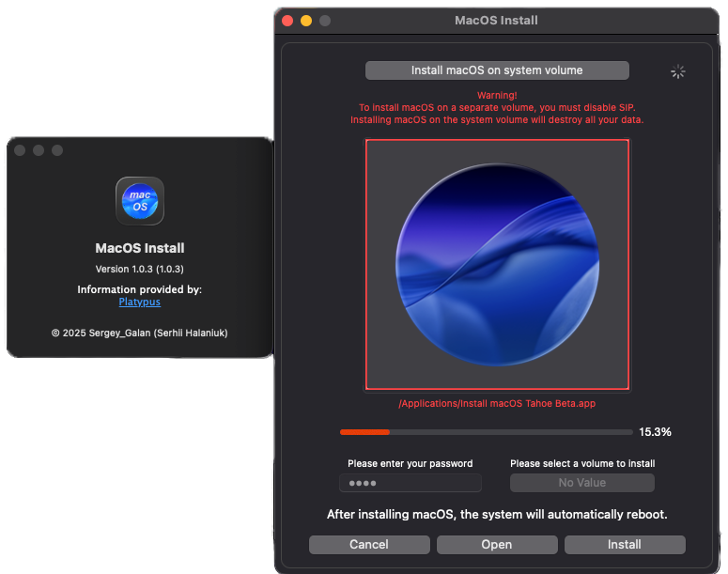The width and height of the screenshot is (728, 574).
Task: Click the 'Please select a volume to install' label
Action: pos(582,463)
